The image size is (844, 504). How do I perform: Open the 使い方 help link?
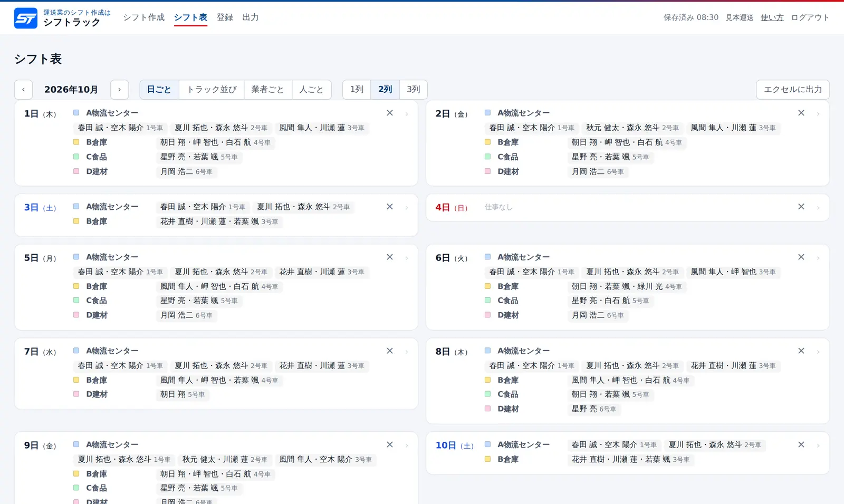point(772,17)
